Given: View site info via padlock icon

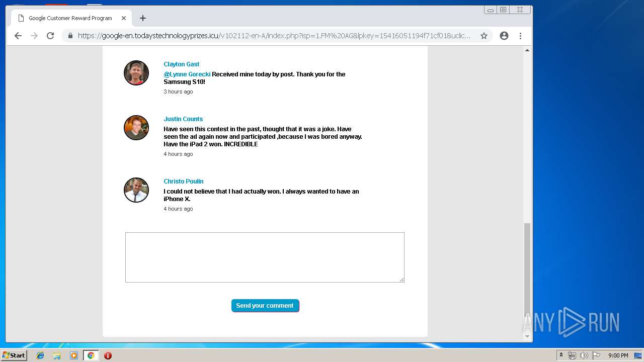Looking at the screenshot, I should [x=70, y=36].
